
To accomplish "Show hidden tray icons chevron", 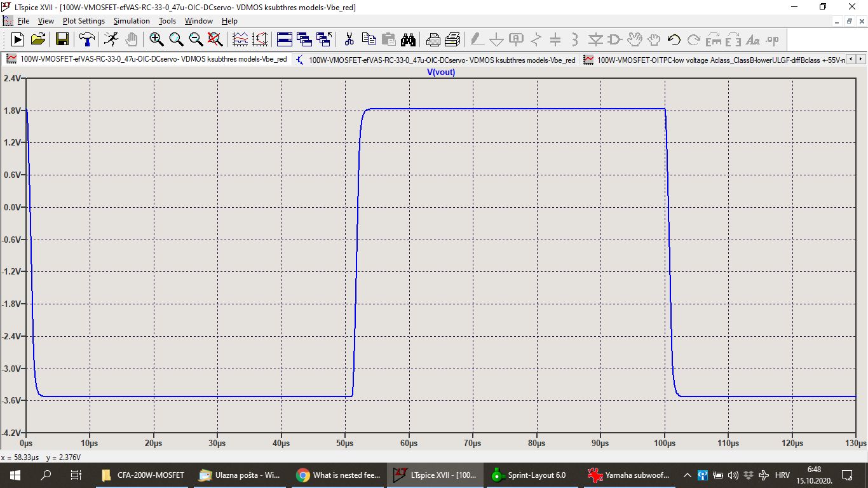I will pyautogui.click(x=687, y=475).
